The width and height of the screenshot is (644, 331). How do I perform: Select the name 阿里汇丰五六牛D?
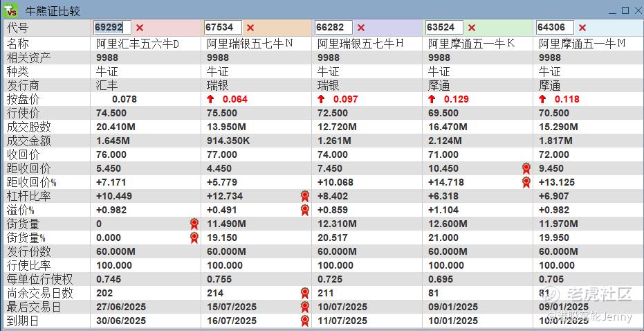[138, 44]
